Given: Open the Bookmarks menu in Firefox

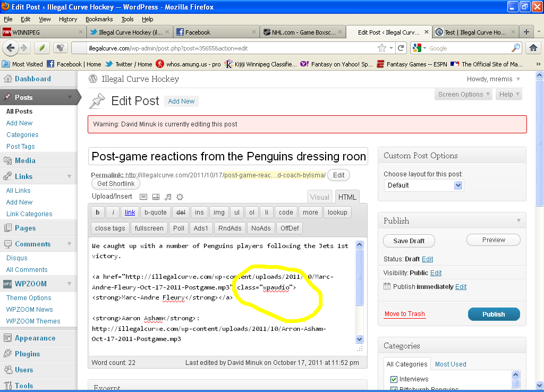Looking at the screenshot, I should [99, 19].
